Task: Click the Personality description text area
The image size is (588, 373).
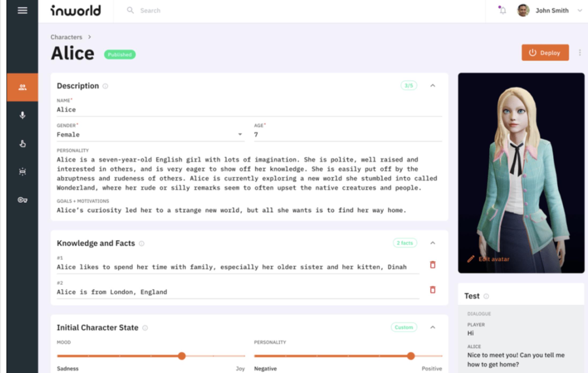Action: coord(247,174)
